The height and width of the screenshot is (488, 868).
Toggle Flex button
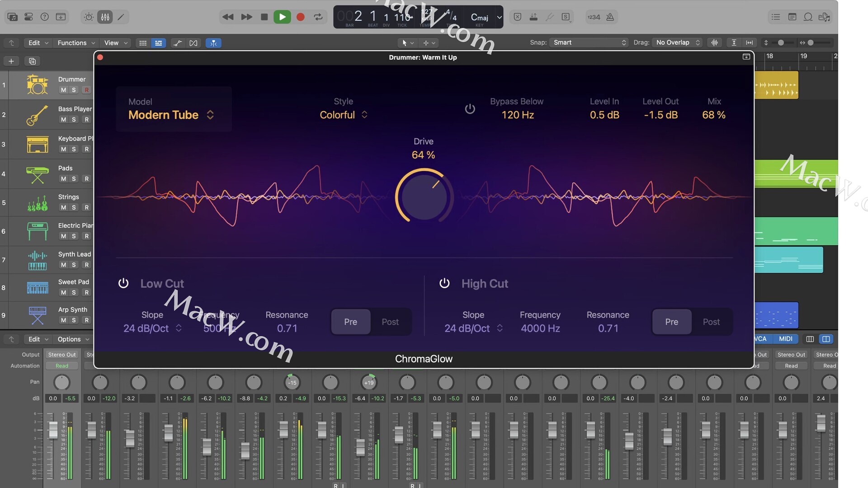193,43
